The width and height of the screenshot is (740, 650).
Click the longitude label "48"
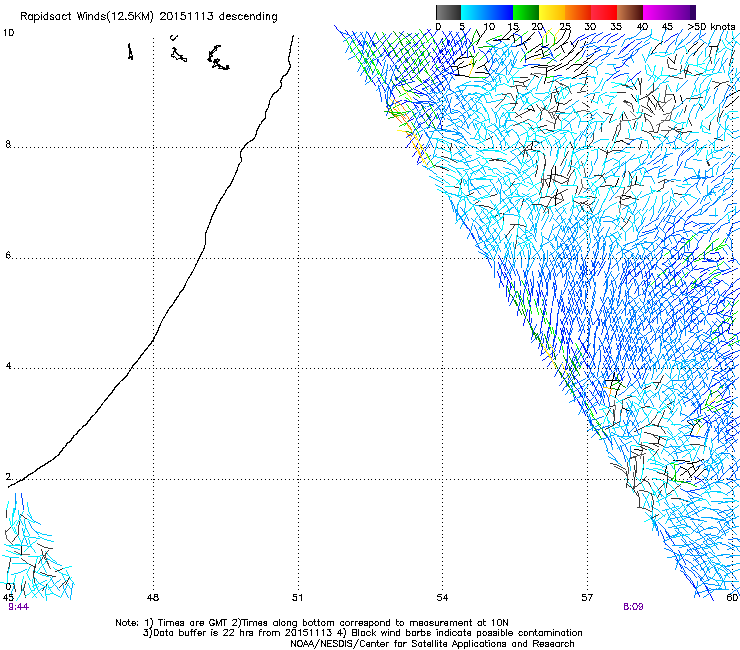153,598
